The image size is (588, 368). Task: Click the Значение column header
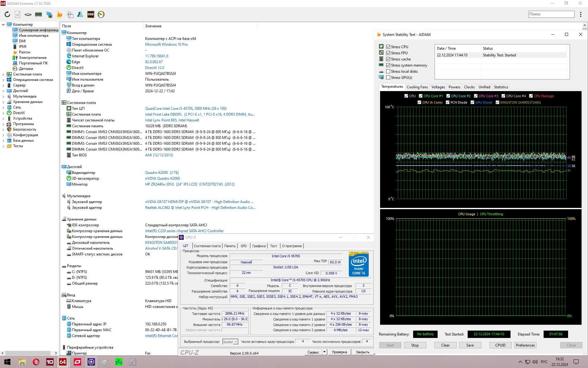point(200,26)
